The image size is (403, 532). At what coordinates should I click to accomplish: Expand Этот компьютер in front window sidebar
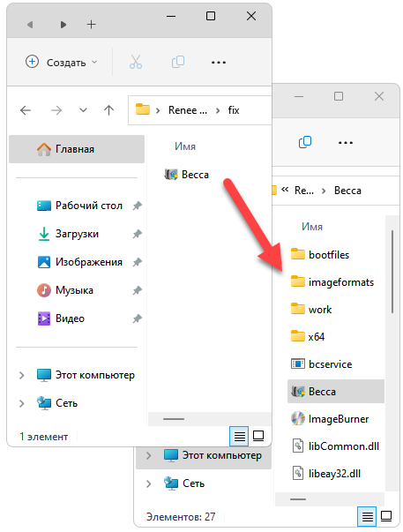[22, 375]
